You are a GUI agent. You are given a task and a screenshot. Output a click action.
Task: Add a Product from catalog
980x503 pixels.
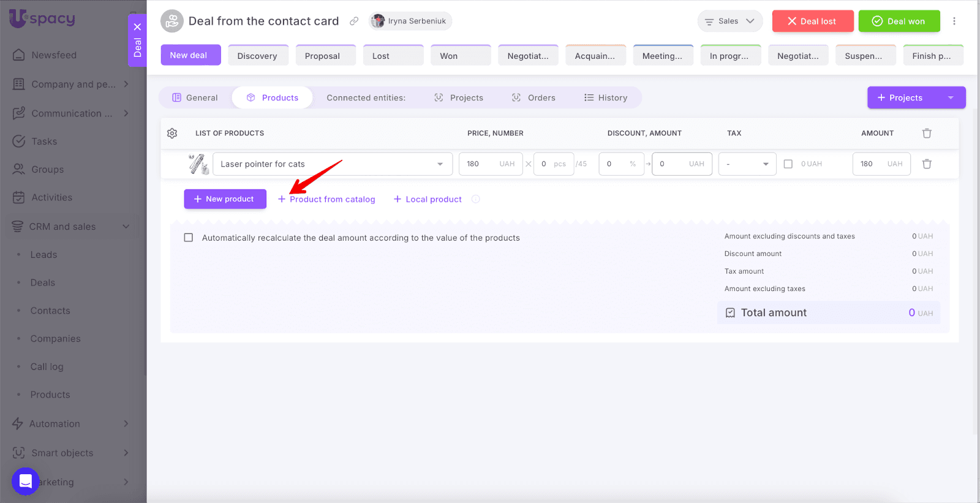[x=326, y=199]
